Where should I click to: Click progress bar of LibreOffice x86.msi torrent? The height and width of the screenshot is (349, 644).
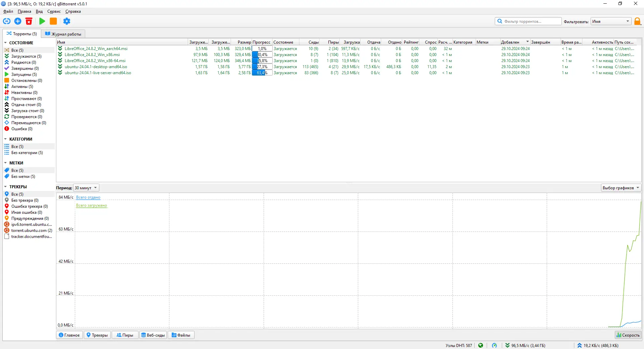click(262, 55)
